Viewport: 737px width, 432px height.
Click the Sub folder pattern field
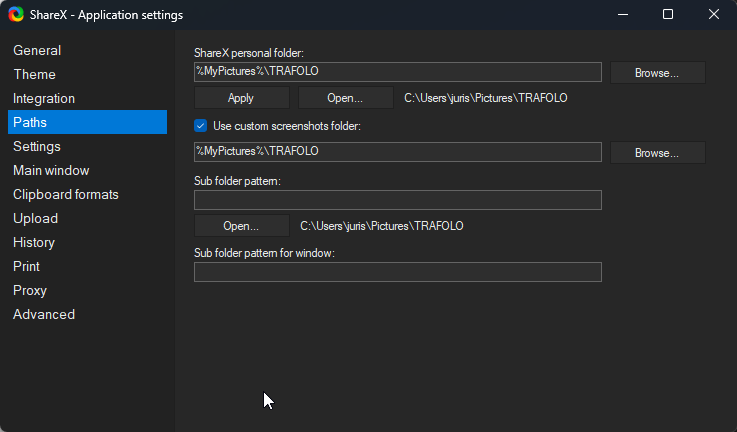(398, 200)
